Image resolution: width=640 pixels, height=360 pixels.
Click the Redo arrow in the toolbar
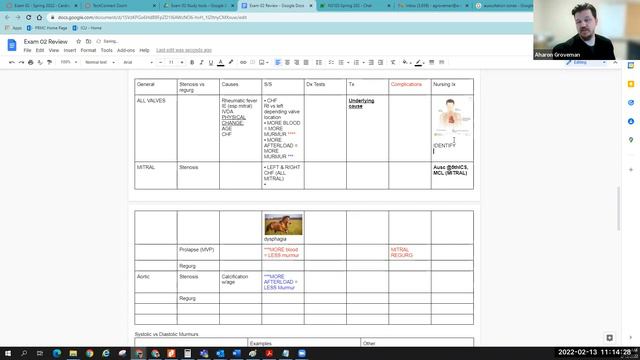pos(21,62)
